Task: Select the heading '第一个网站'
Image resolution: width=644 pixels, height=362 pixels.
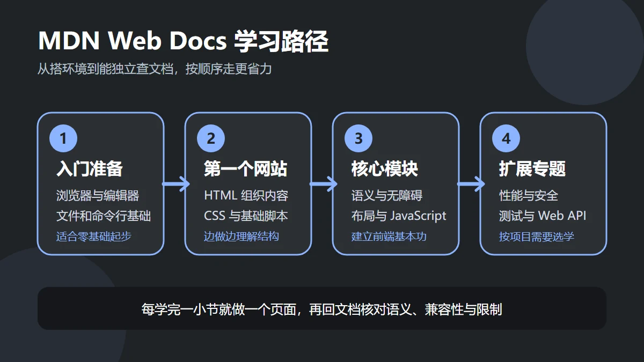Action: pyautogui.click(x=246, y=169)
